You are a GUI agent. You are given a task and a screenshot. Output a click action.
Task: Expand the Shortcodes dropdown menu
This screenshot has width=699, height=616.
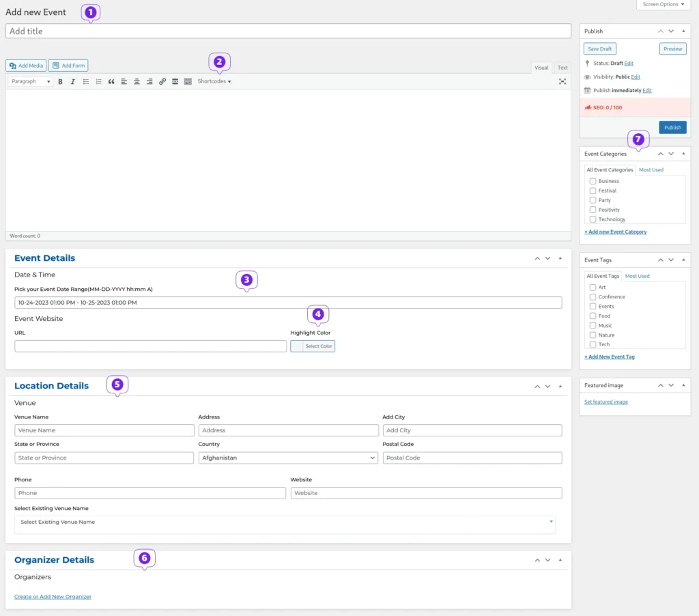pyautogui.click(x=214, y=81)
